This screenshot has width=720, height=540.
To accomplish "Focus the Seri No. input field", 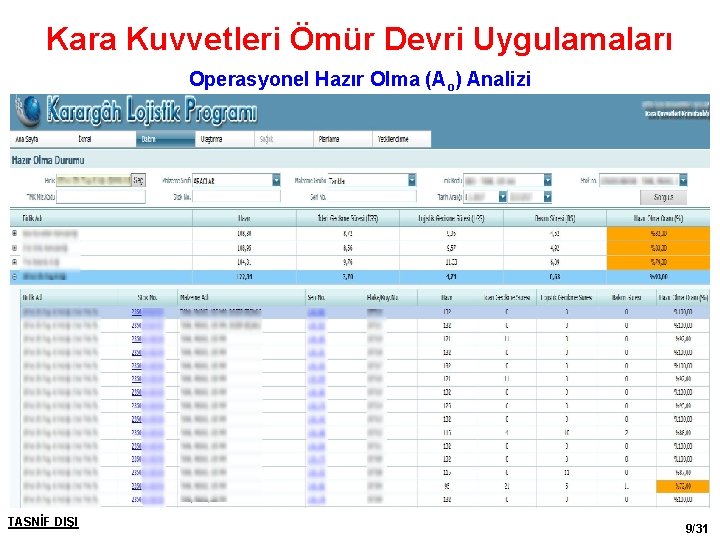I will (x=372, y=197).
